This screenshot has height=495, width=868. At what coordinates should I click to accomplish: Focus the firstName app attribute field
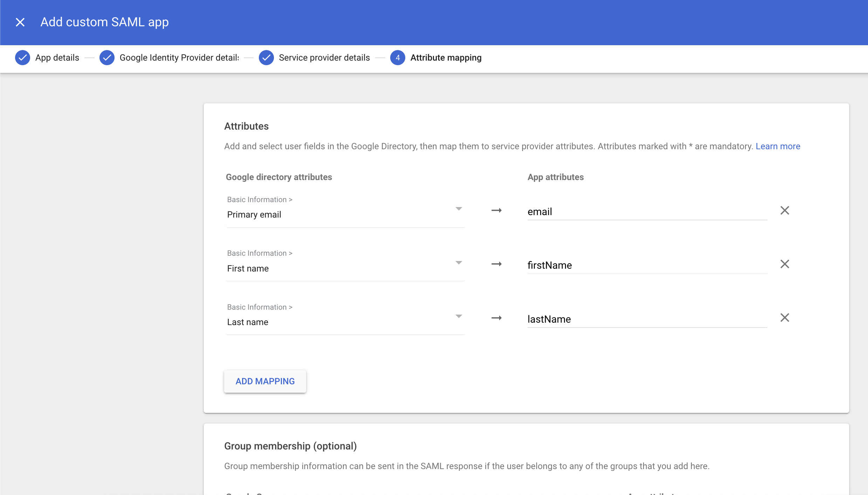pos(647,265)
